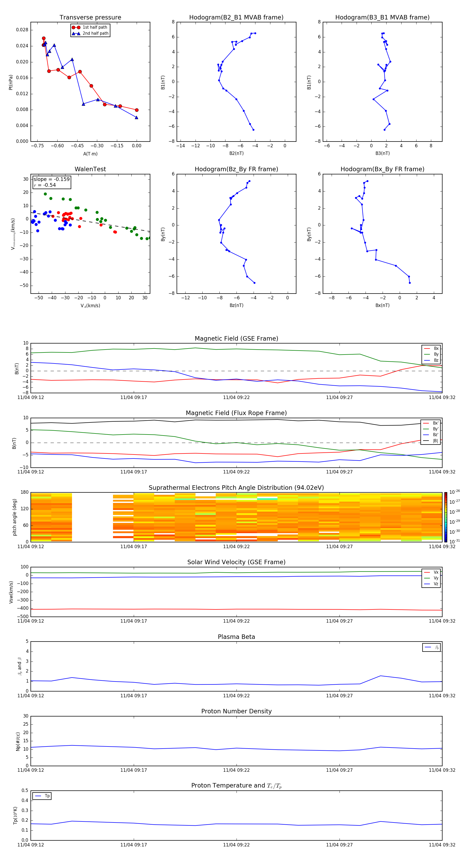Click the Bx' legend entry in the Flux Rope plot
Image resolution: width=473 pixels, height=868 pixels.
coord(431,423)
